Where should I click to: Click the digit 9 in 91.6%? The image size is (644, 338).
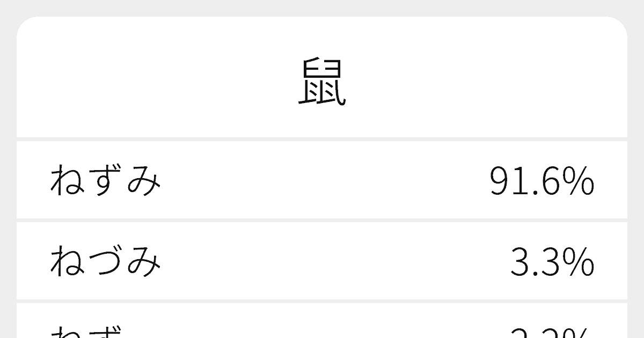500,181
